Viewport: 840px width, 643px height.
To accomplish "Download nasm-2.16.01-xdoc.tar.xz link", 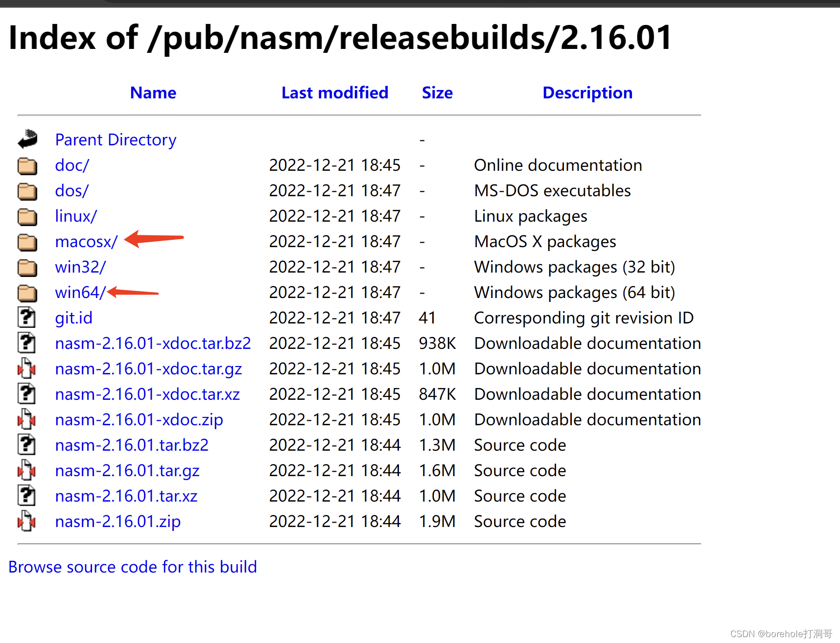I will click(x=147, y=394).
